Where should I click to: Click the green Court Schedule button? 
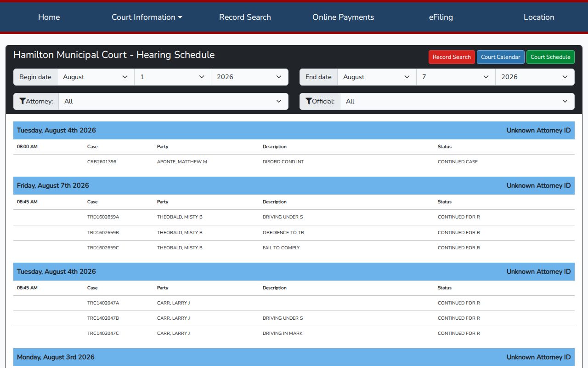coord(550,57)
